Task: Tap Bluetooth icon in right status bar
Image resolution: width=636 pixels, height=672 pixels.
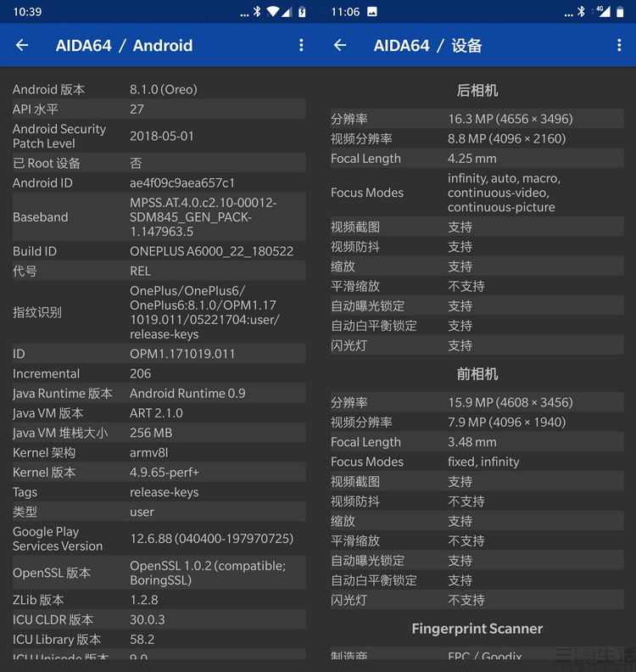Action: (581, 12)
